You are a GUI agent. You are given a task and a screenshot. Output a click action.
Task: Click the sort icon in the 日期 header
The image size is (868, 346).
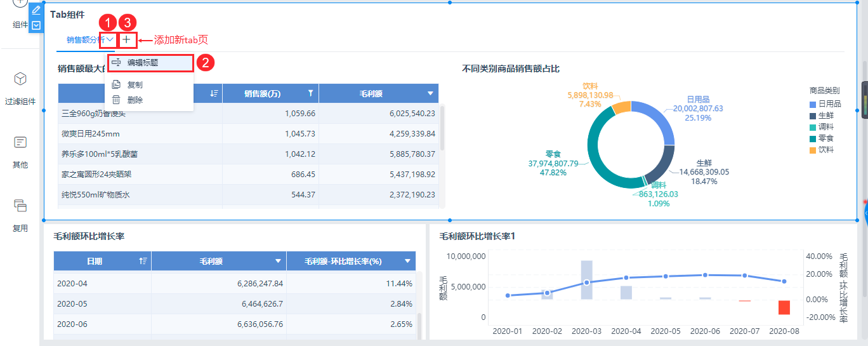coord(143,261)
